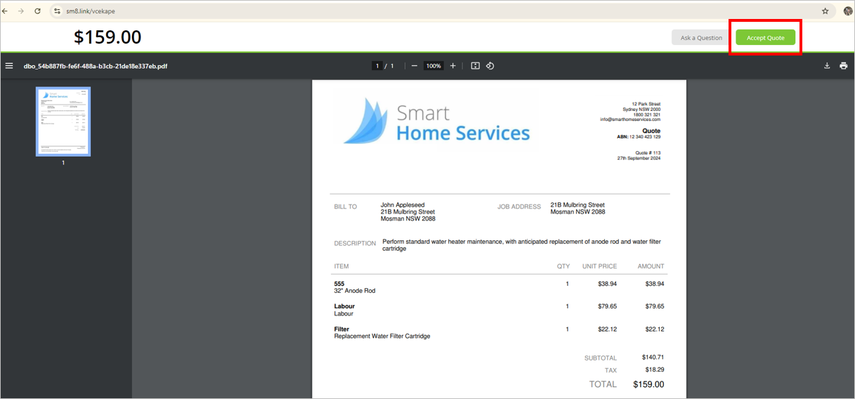855x399 pixels.
Task: Download the PDF file
Action: [827, 66]
